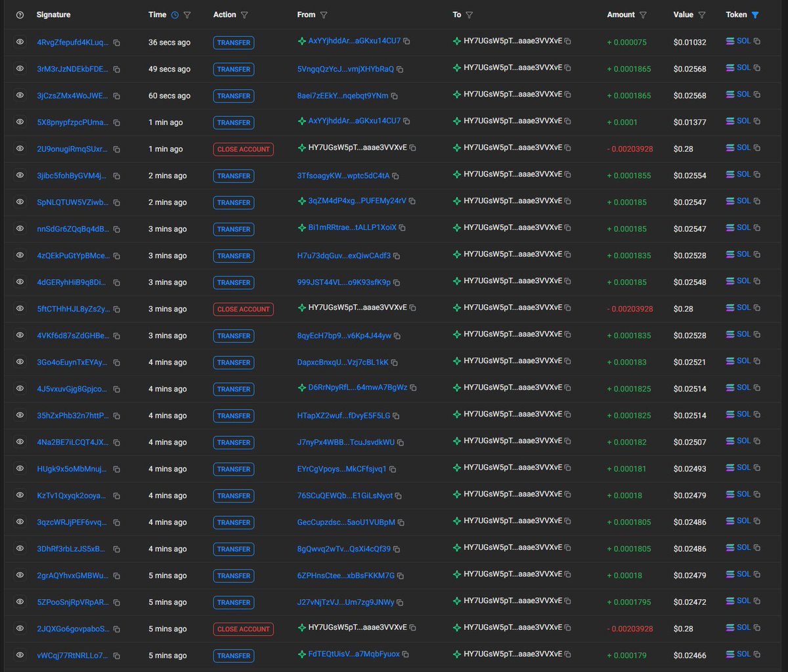The width and height of the screenshot is (788, 672).
Task: Click TRANSFER tag in 36 secs ago row
Action: click(x=234, y=43)
